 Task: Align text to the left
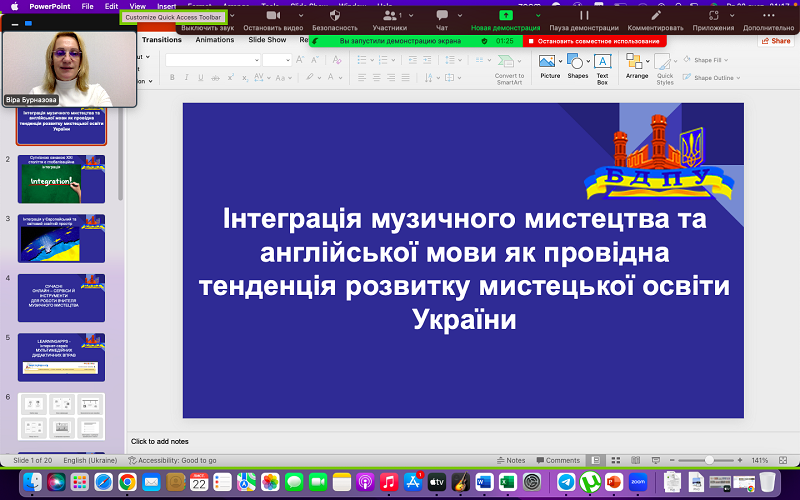click(x=362, y=78)
